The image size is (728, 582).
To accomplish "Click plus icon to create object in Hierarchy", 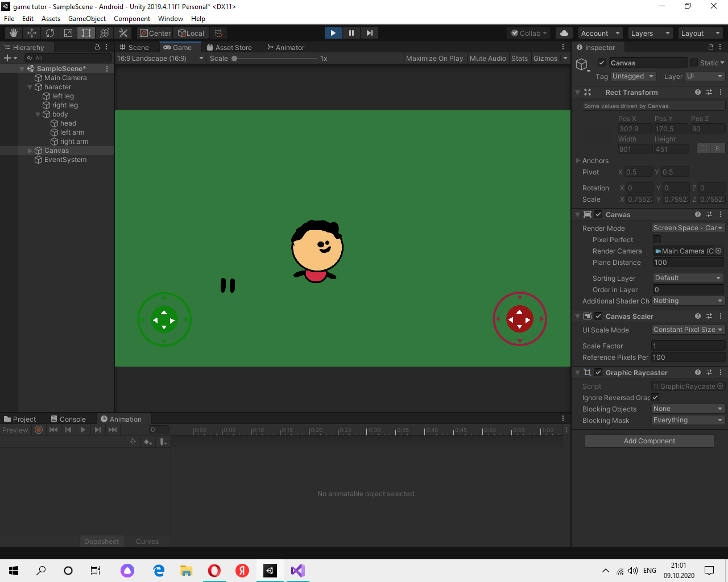I will click(x=7, y=58).
